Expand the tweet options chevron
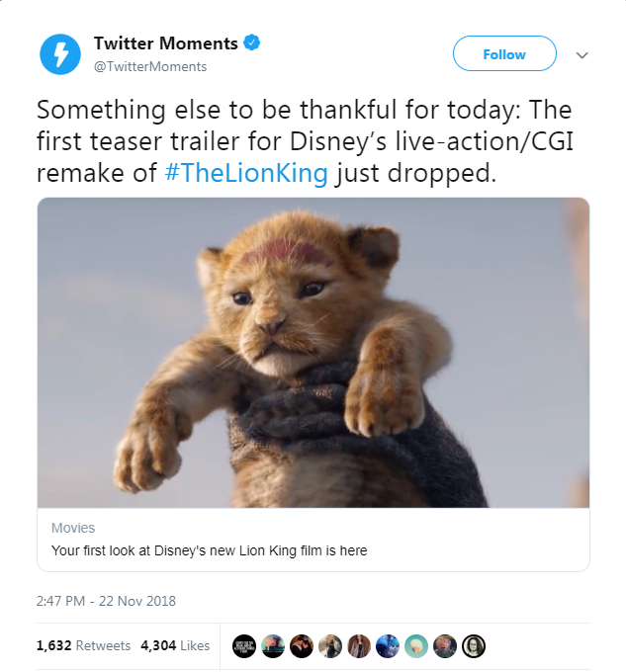This screenshot has height=672, width=626. pos(581,55)
